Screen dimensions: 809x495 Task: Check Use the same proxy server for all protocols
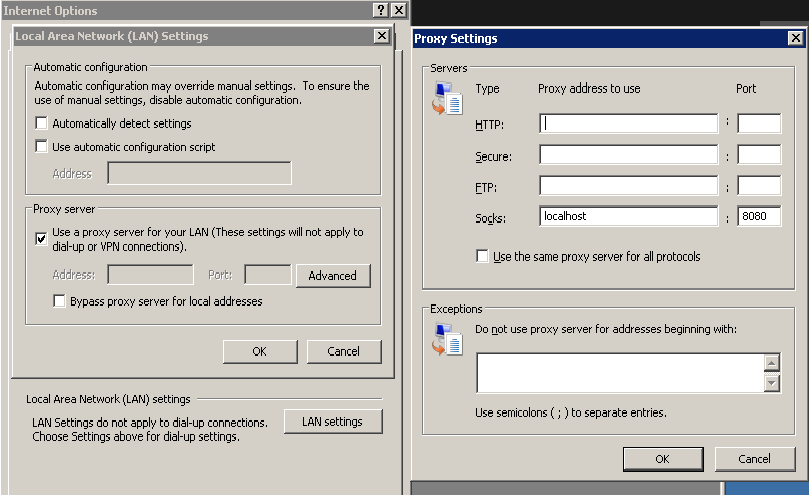coord(482,256)
